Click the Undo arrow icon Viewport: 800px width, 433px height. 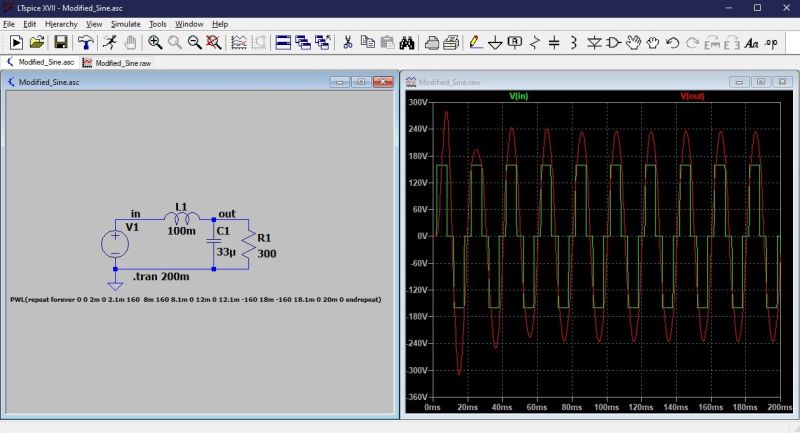(x=672, y=43)
